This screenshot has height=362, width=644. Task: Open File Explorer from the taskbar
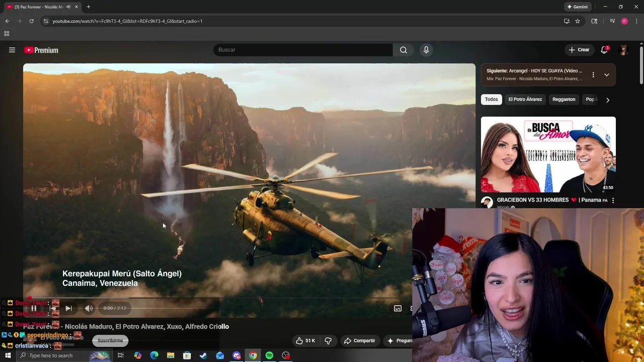pos(171,355)
